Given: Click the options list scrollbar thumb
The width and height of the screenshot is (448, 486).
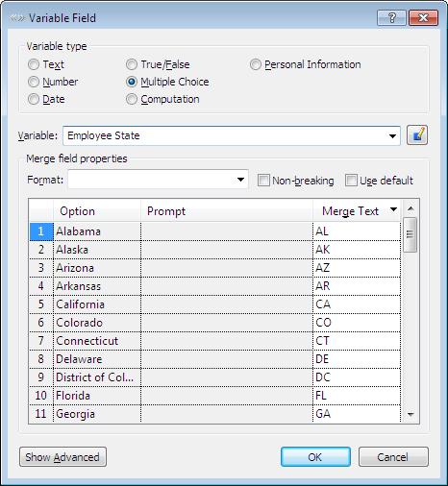Looking at the screenshot, I should (x=410, y=234).
